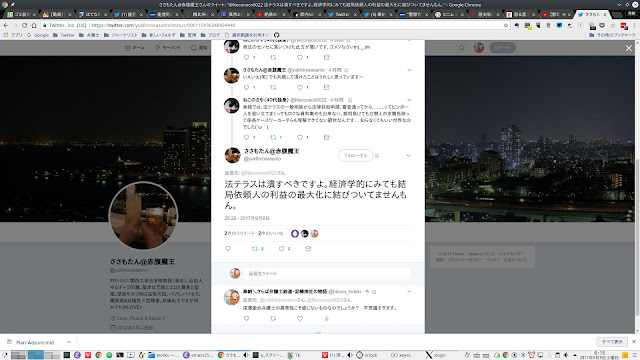Click the フォローする follow button
Image resolution: width=640 pixels, height=360 pixels.
pyautogui.click(x=356, y=156)
